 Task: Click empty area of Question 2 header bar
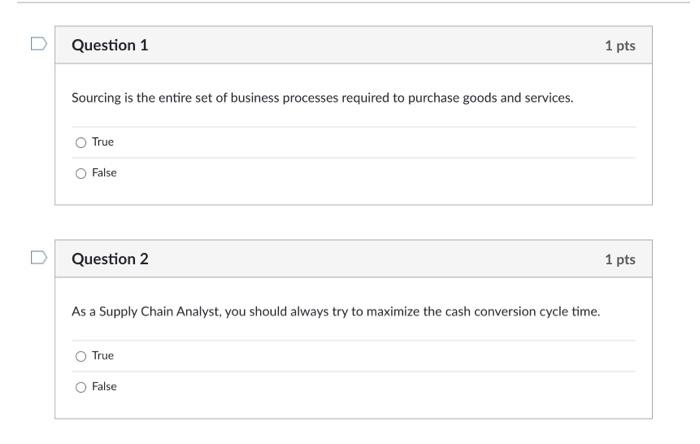coord(375,259)
